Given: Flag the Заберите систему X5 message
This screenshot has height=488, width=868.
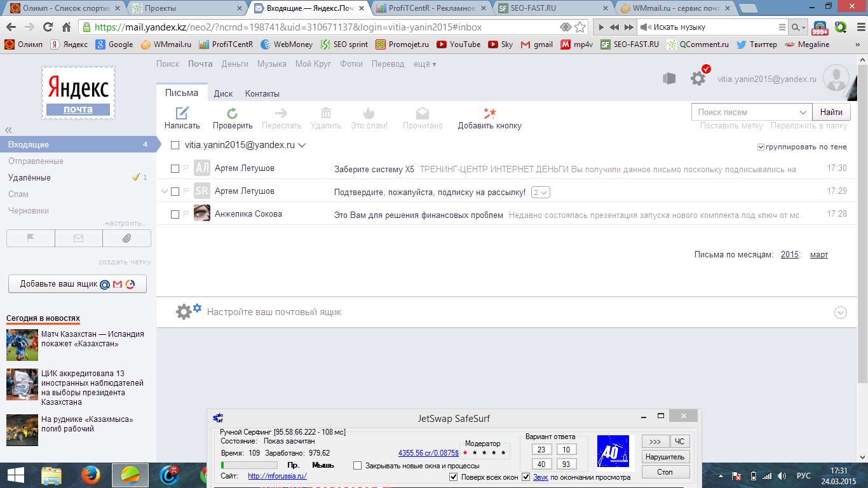Looking at the screenshot, I should click(x=186, y=168).
